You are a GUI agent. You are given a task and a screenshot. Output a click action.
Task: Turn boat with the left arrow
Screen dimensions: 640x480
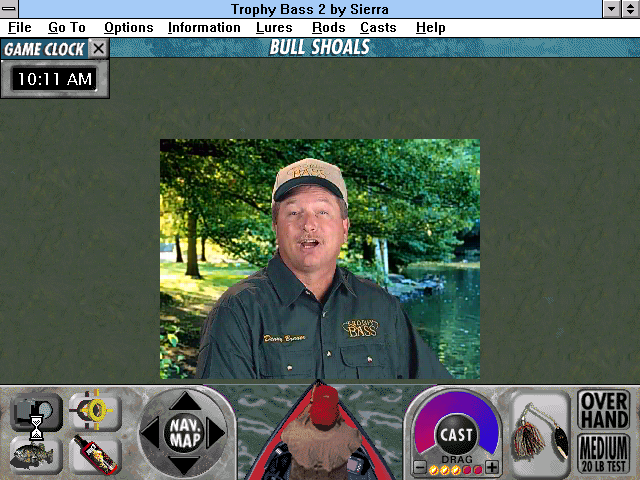150,433
